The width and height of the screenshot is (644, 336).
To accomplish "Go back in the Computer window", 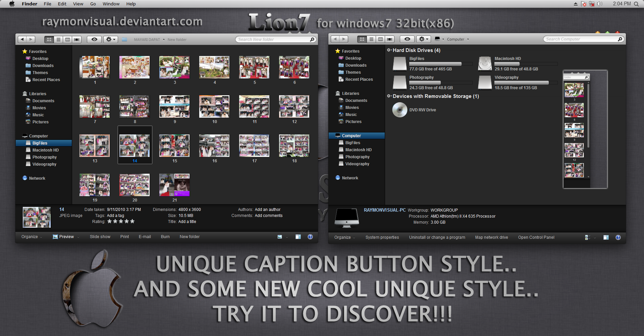I will 335,39.
